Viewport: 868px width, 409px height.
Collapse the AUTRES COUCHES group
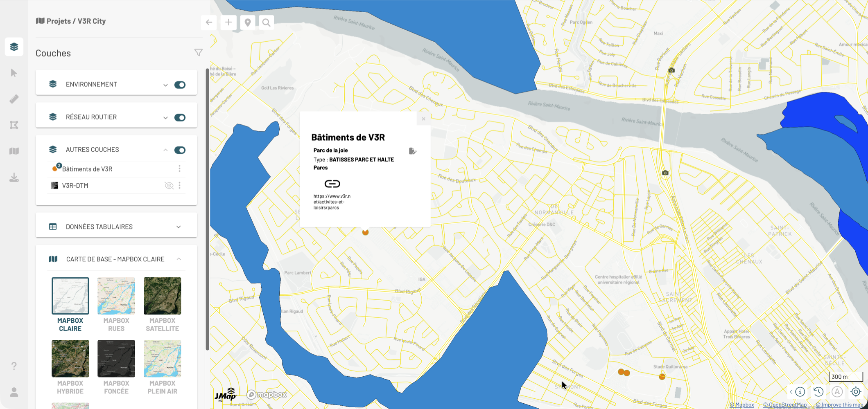[165, 150]
